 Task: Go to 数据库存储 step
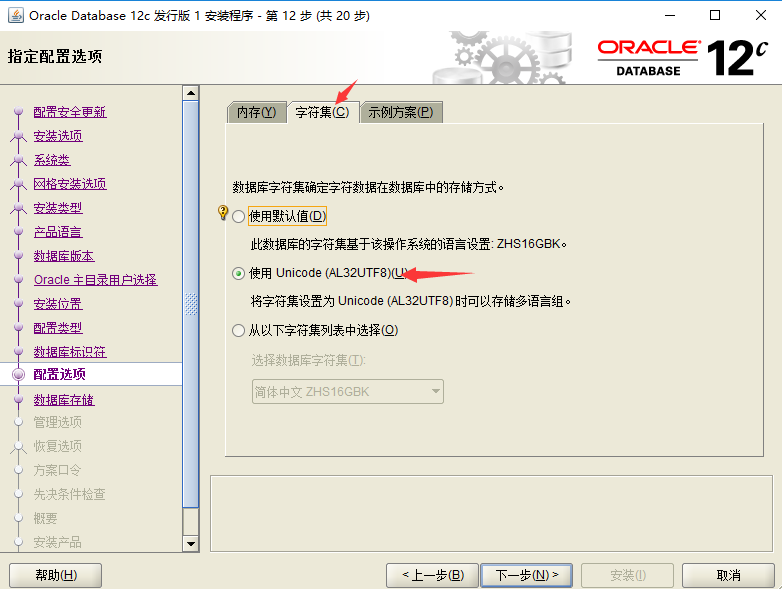tap(64, 399)
